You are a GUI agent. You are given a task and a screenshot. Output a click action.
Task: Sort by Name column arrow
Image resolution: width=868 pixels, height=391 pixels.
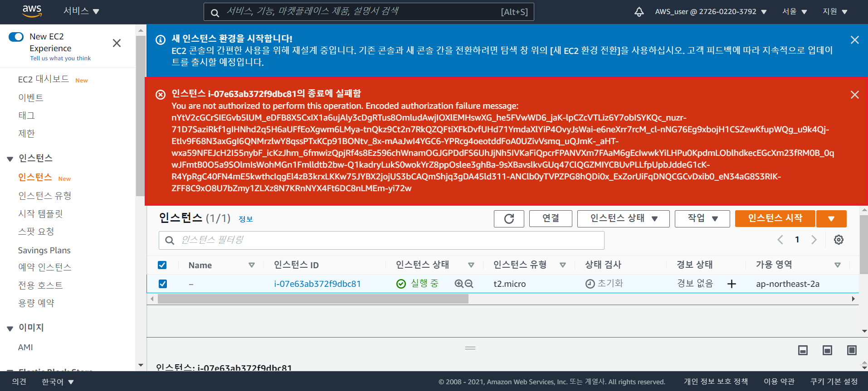pos(252,265)
